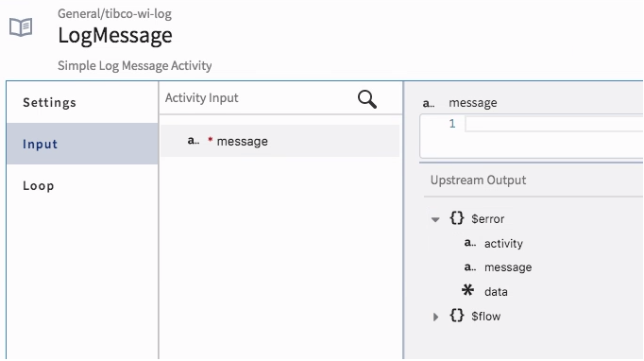Click string type icon beside required message input
644x361 pixels.
point(194,141)
